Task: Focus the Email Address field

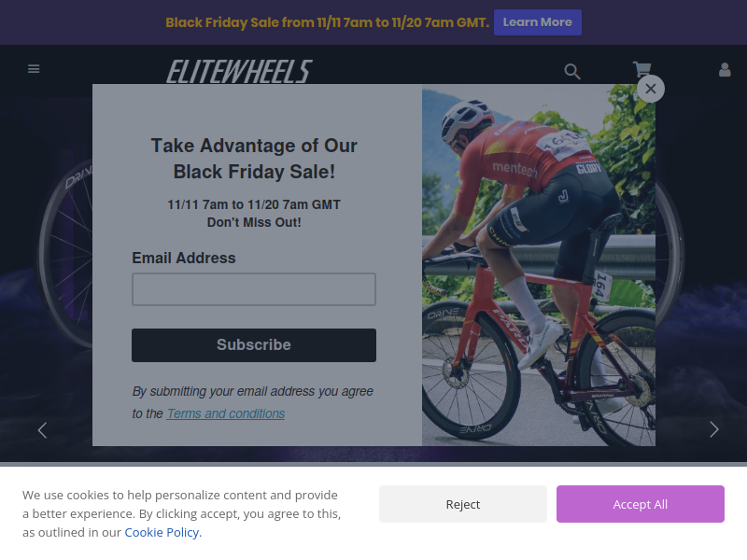Action: 254,289
